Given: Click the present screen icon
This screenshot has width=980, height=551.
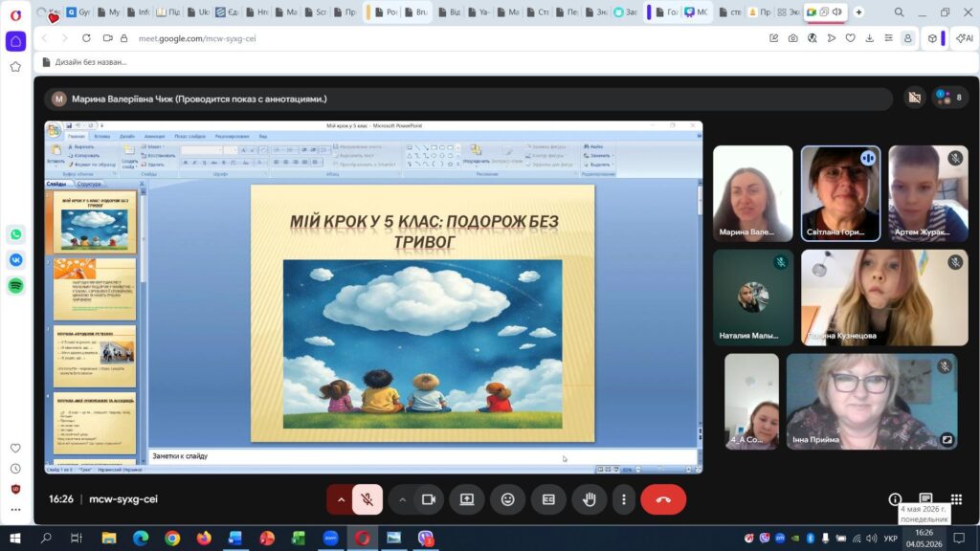Looking at the screenshot, I should [x=467, y=499].
